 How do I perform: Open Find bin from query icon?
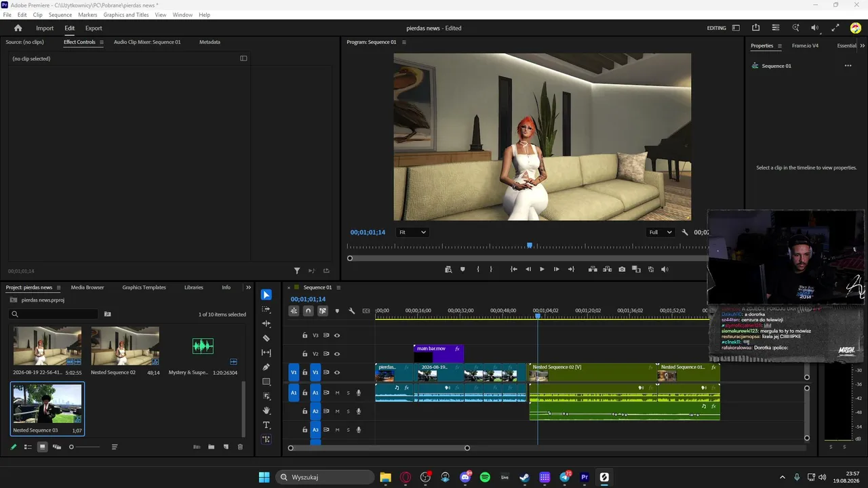point(107,314)
